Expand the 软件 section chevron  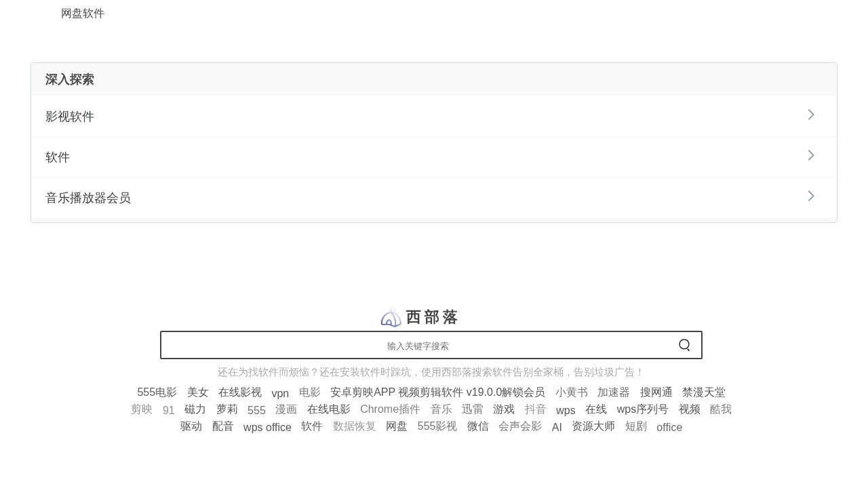(x=811, y=156)
